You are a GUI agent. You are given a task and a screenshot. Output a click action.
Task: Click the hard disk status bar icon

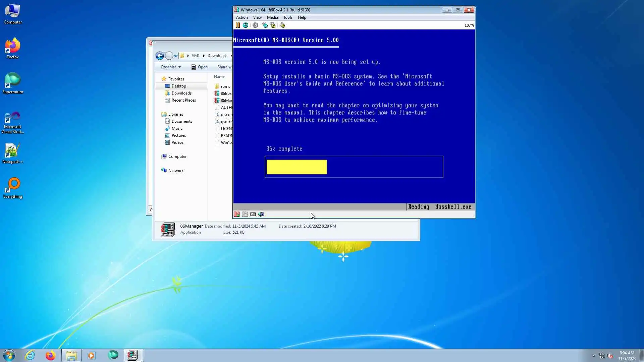point(253,214)
